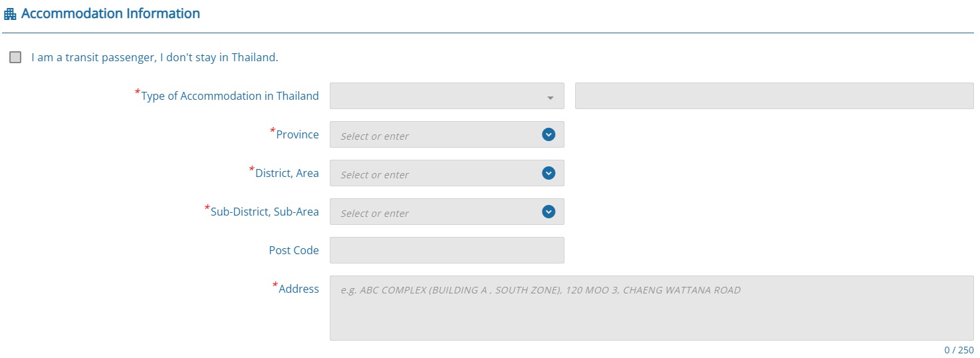Image resolution: width=980 pixels, height=358 pixels.
Task: Click the Post Code input field
Action: click(x=447, y=250)
